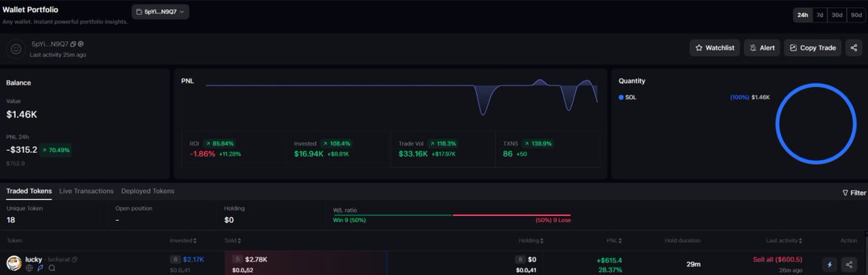Open the Filter options
The image size is (868, 275).
[854, 193]
